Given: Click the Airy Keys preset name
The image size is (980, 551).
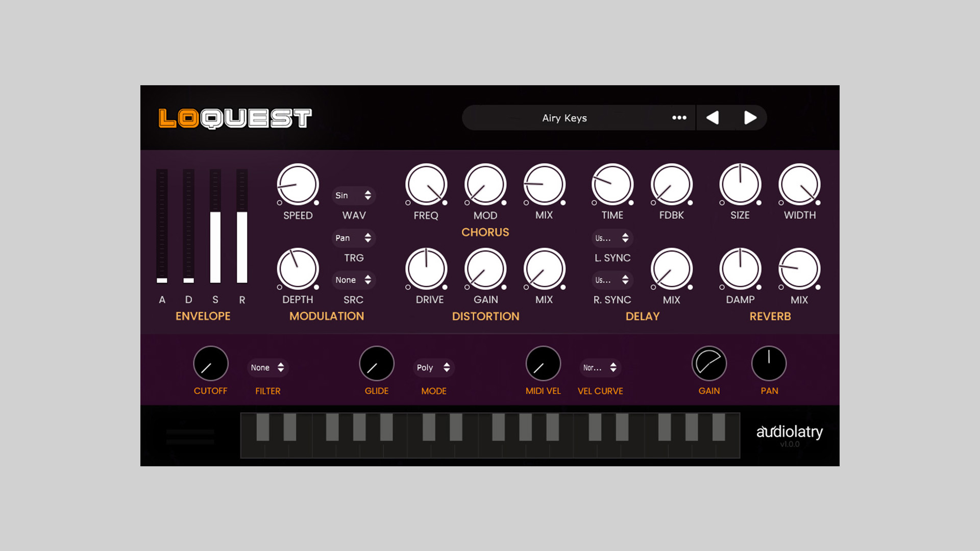Looking at the screenshot, I should [x=565, y=118].
